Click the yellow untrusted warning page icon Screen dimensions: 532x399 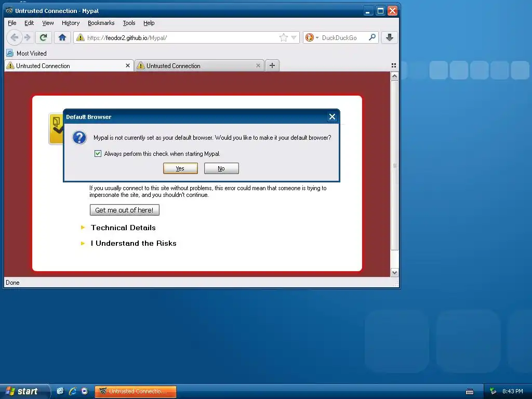(56, 129)
